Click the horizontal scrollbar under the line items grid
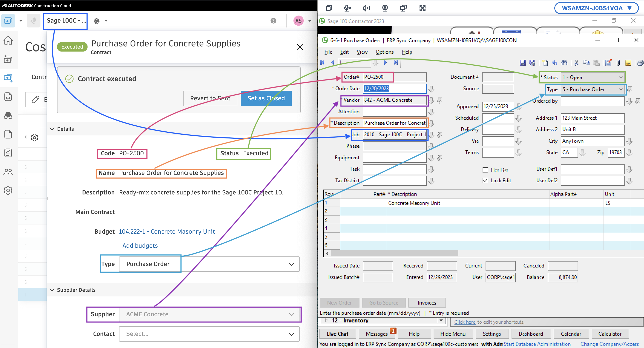 [x=394, y=253]
